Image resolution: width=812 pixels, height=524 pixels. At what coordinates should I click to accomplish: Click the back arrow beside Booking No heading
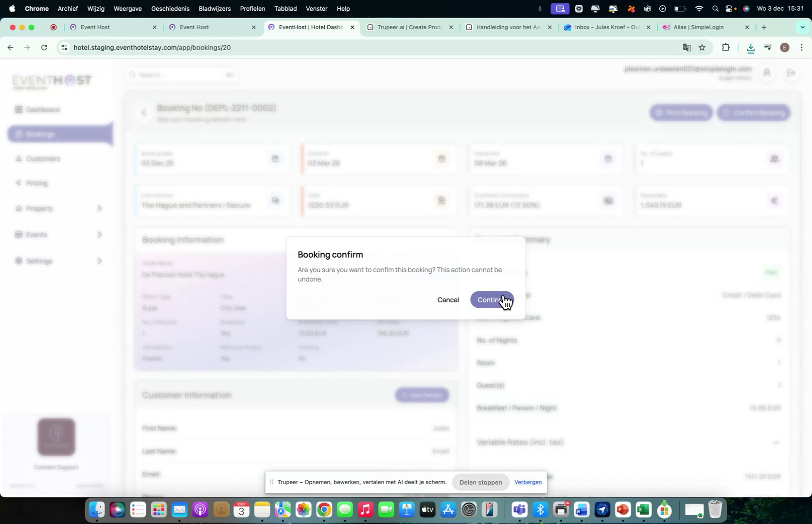coord(143,112)
